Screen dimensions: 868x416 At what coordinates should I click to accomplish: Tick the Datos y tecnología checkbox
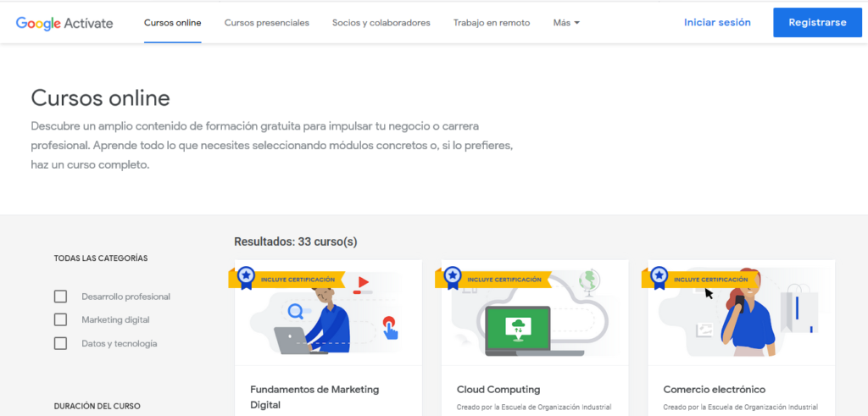tap(60, 343)
